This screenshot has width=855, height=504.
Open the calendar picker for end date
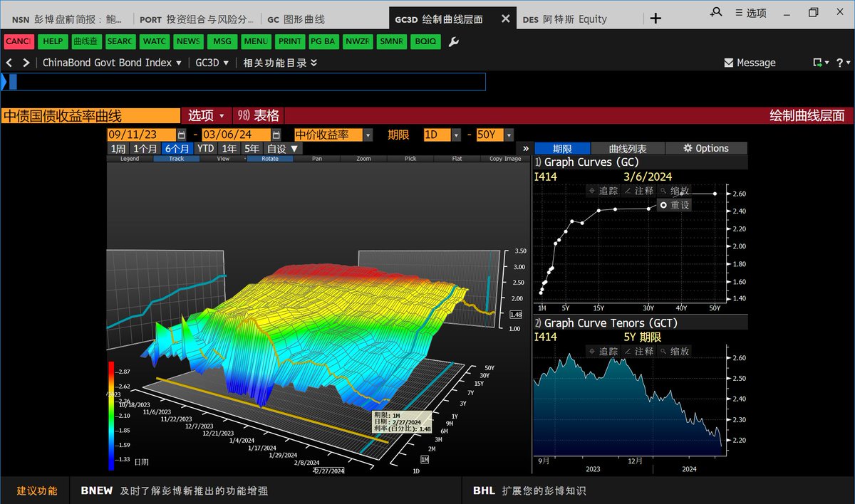pos(276,135)
